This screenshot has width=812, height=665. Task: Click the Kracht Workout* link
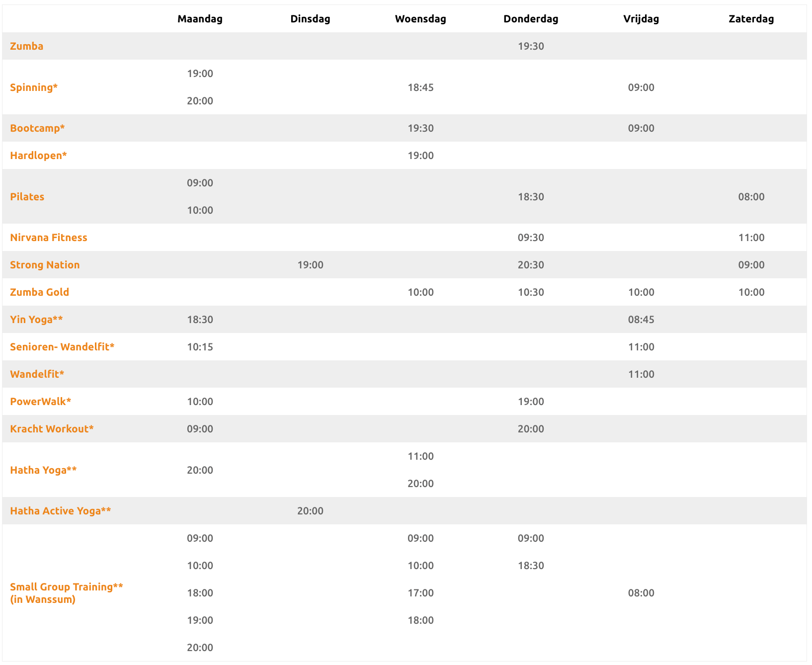(x=52, y=429)
